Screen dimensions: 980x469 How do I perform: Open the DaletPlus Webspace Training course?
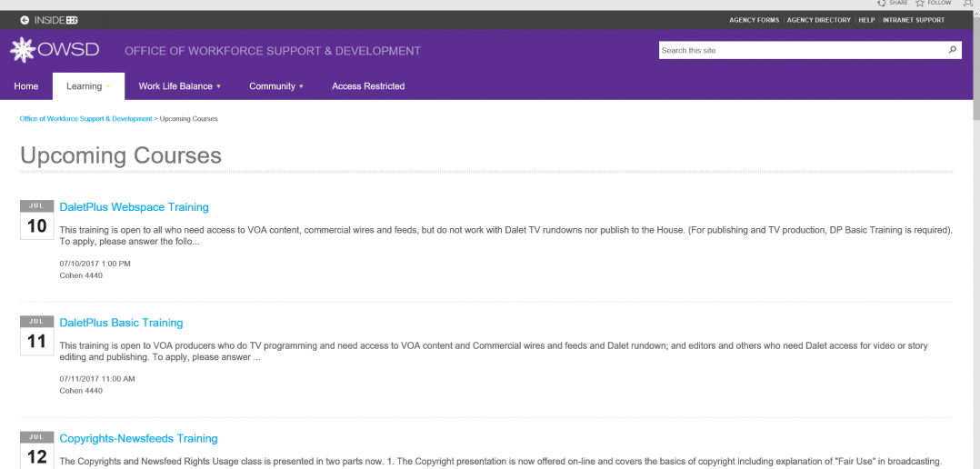(134, 206)
